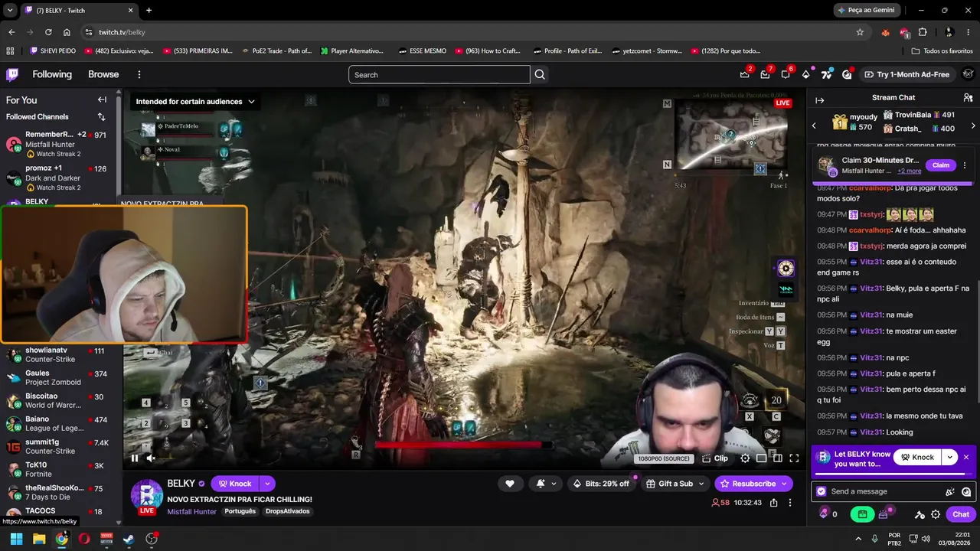
Task: Toggle the follow heart button
Action: tap(510, 484)
